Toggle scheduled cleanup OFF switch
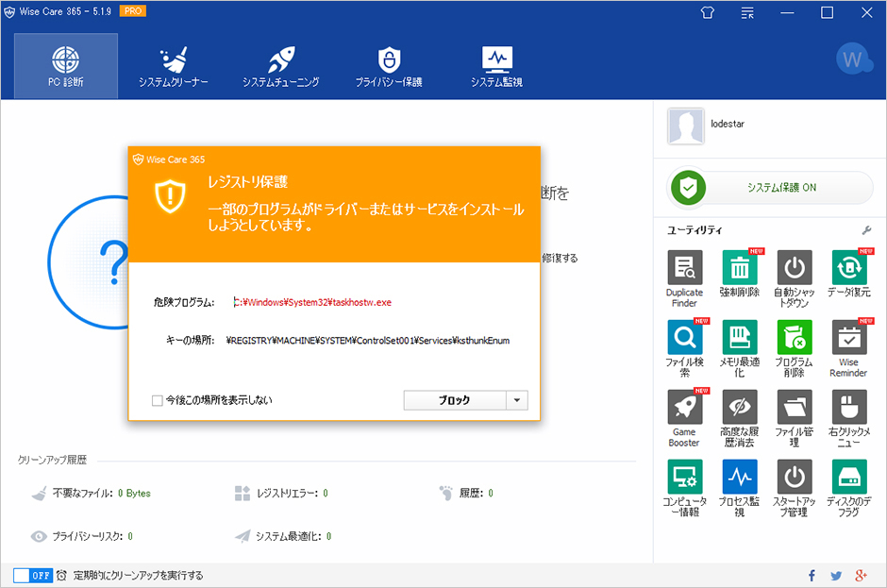Viewport: 887px width, 588px height. [x=33, y=576]
